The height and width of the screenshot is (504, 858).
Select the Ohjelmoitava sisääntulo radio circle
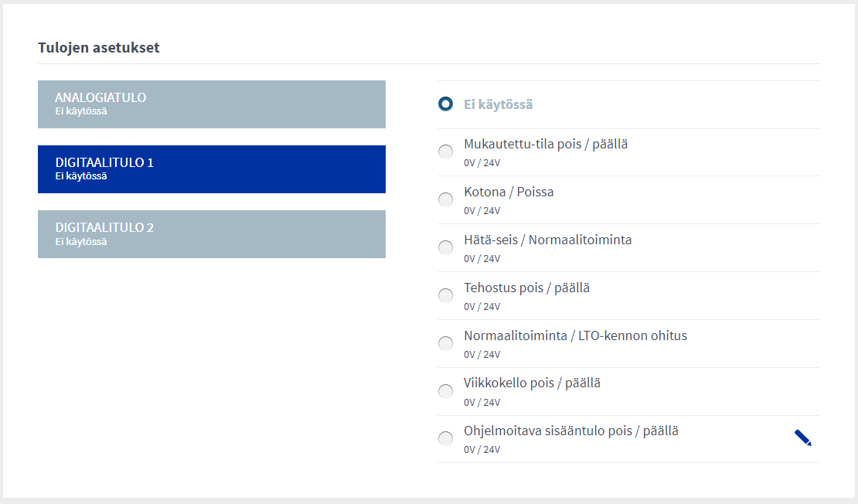[445, 439]
